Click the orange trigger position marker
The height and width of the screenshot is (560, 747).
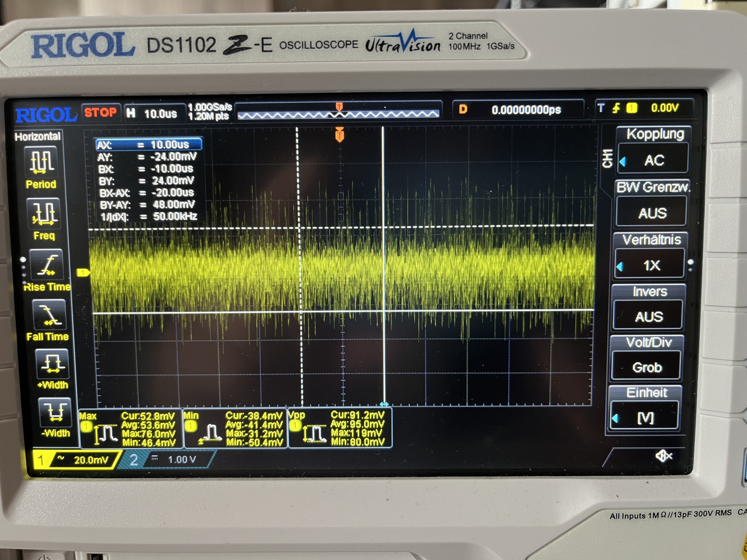click(339, 135)
